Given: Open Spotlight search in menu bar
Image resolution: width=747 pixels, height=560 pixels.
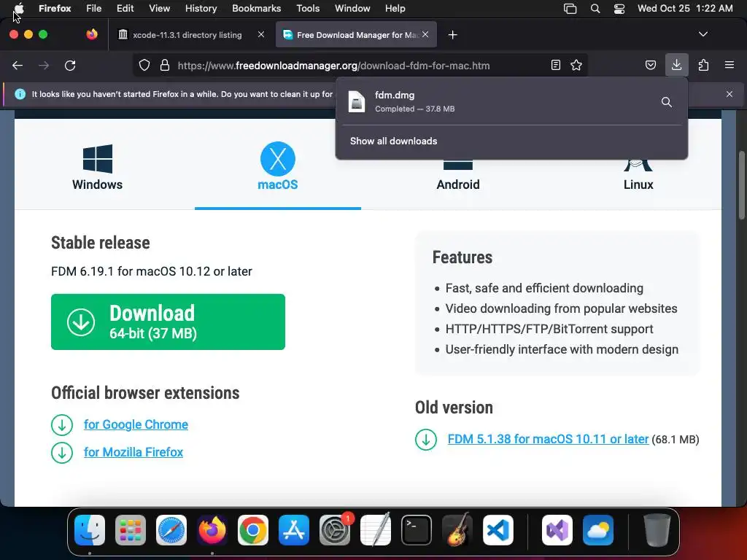Looking at the screenshot, I should (595, 9).
